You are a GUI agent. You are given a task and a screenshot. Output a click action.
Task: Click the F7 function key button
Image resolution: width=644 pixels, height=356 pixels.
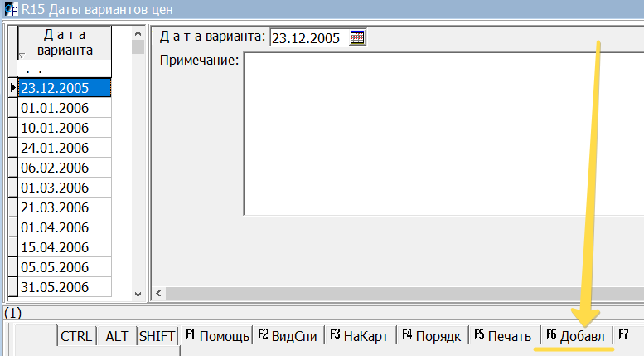[x=629, y=335]
